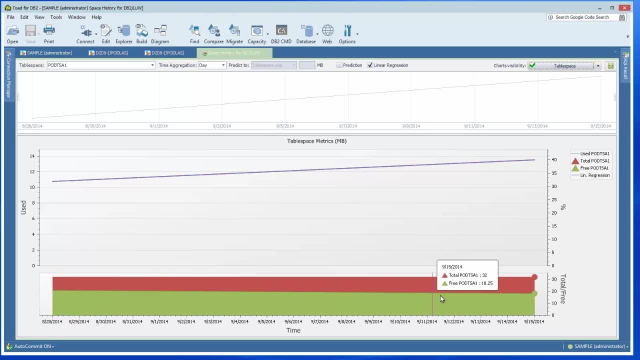
Task: Expand the Capacity dropdown arrow
Action: [268, 34]
